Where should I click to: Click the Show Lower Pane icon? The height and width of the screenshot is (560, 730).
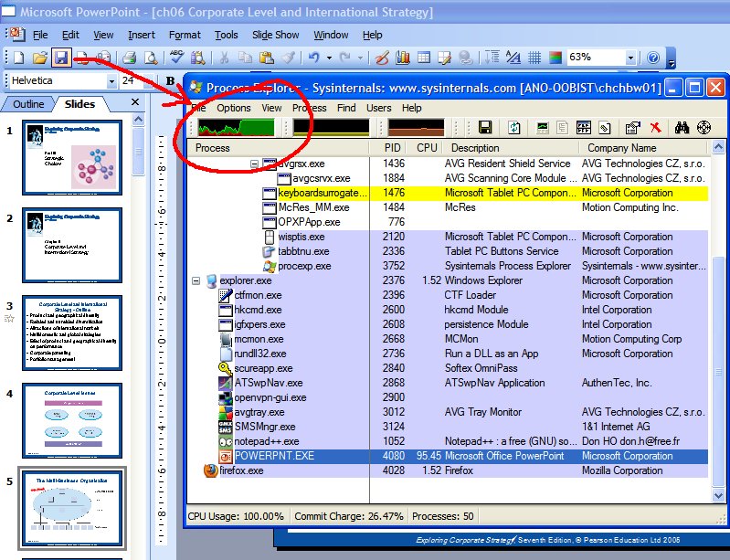(583, 127)
